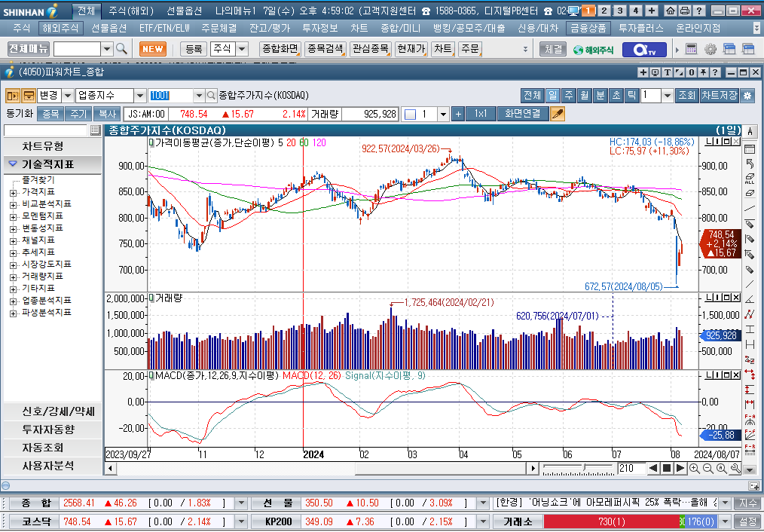Expand the 추세지표 tree node

[13, 253]
